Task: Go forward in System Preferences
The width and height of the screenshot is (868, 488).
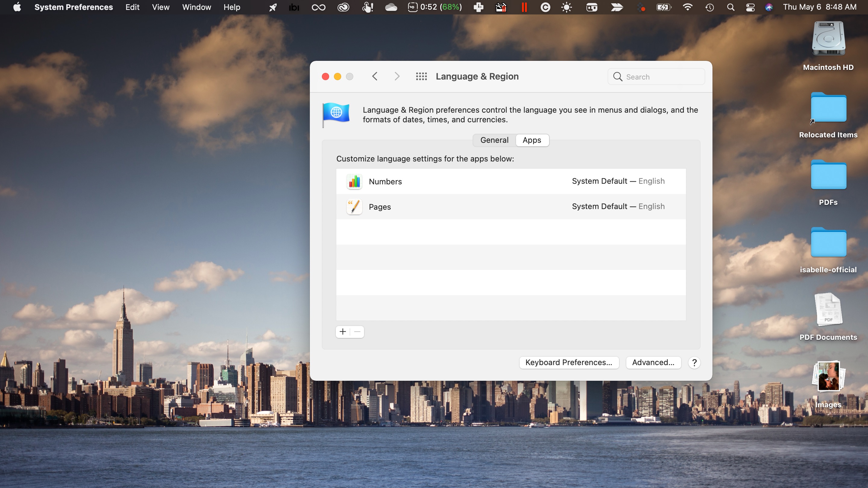Action: click(x=397, y=77)
